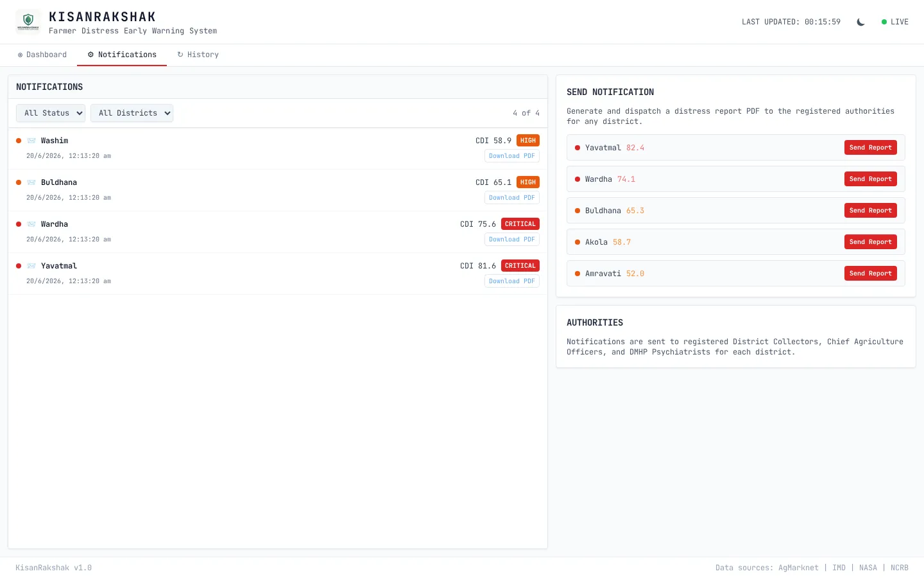Click the envelope icon beside Washim
Viewport: 924px width, 578px height.
[31, 141]
